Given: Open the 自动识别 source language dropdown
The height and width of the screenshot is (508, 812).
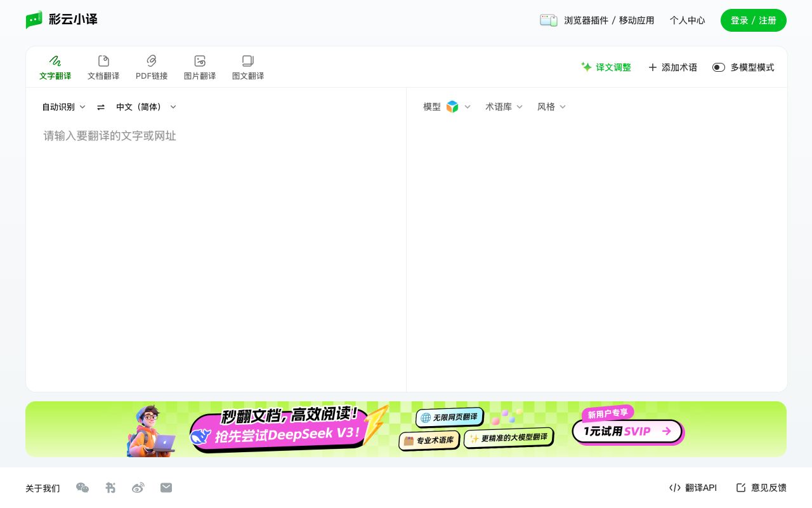Looking at the screenshot, I should [x=63, y=107].
